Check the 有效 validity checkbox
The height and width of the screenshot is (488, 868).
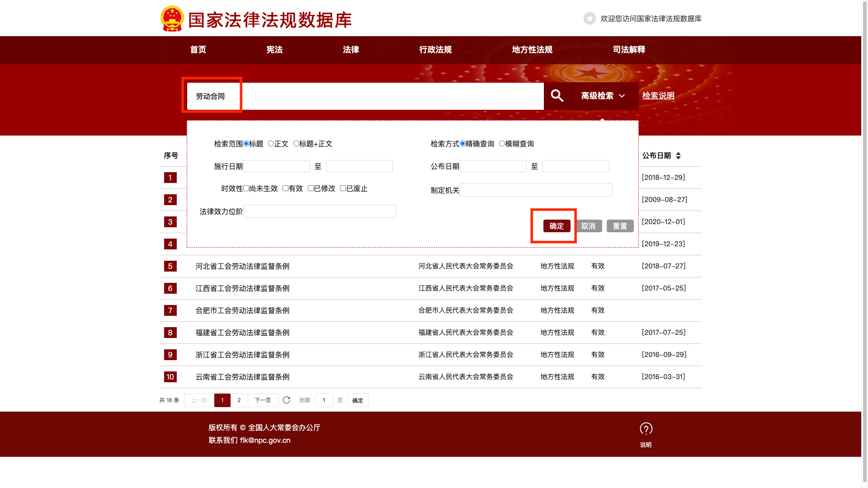[285, 188]
